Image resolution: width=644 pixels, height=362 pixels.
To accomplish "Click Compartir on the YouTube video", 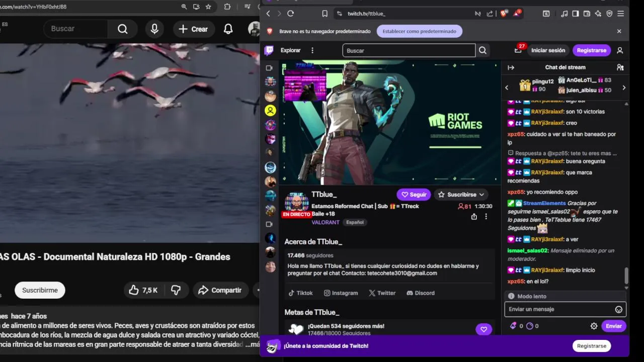I will [x=220, y=290].
